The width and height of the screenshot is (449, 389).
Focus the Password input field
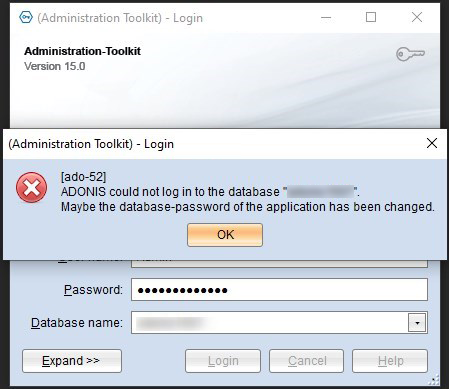point(279,290)
